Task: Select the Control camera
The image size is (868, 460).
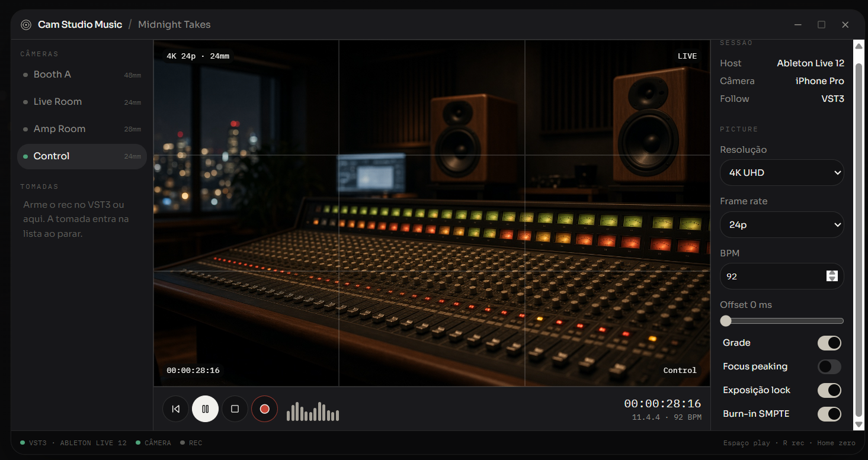Action: pyautogui.click(x=82, y=156)
